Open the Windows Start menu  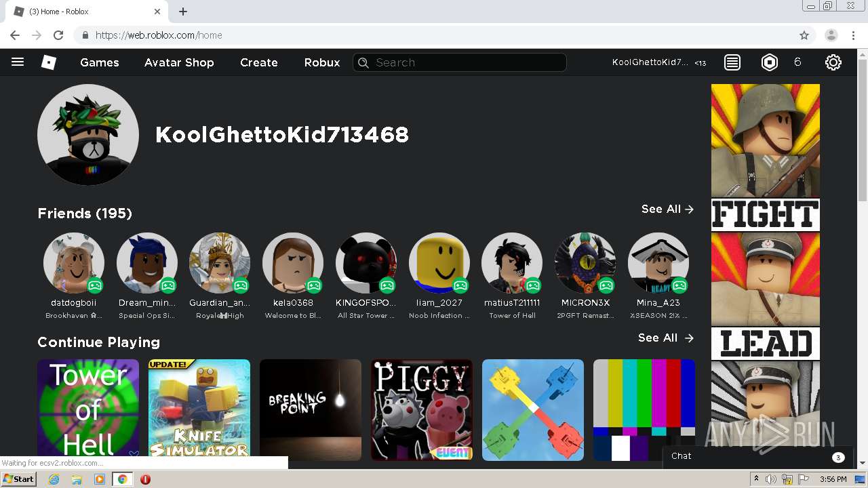[19, 479]
